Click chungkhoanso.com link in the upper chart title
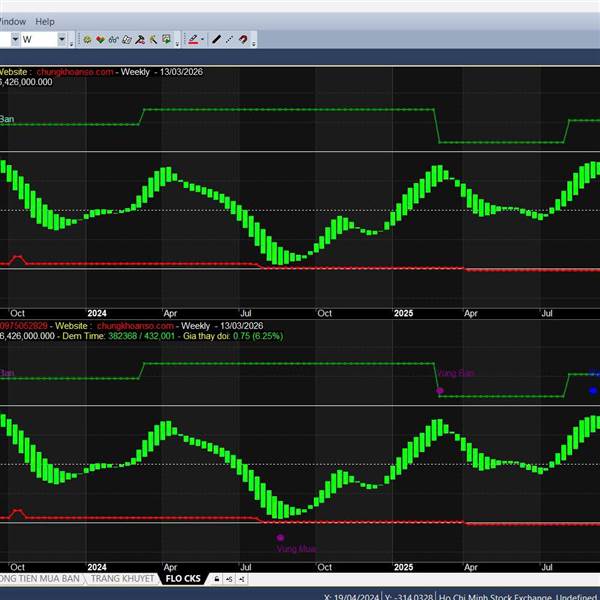This screenshot has width=600, height=600. [74, 72]
